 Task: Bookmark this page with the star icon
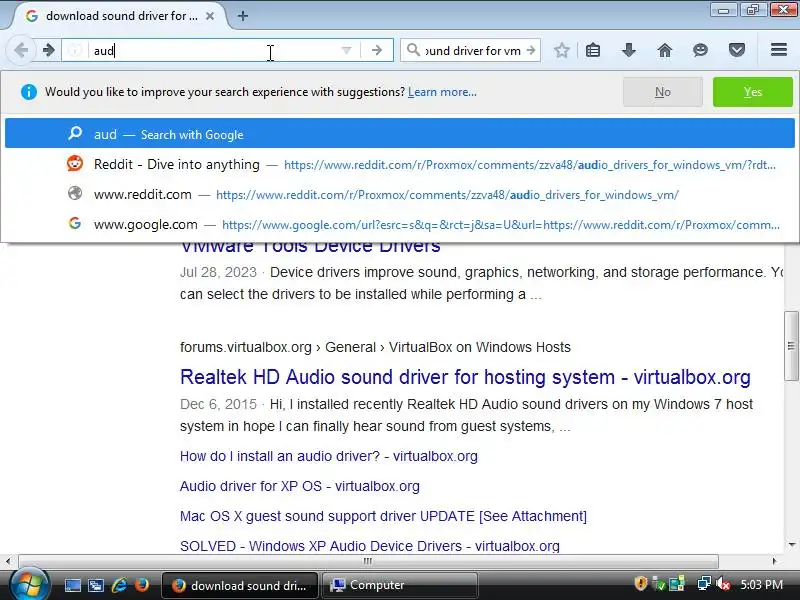tap(562, 50)
